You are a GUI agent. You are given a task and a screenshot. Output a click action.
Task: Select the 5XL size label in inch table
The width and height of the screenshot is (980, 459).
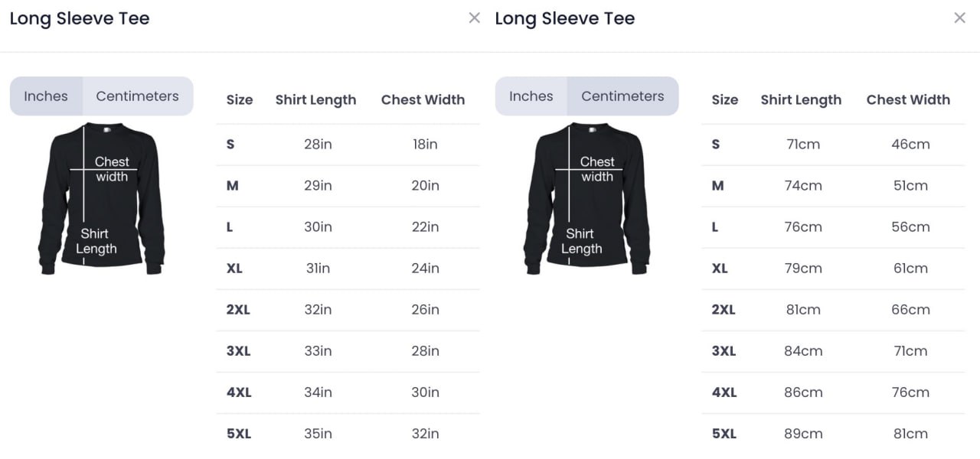click(239, 434)
